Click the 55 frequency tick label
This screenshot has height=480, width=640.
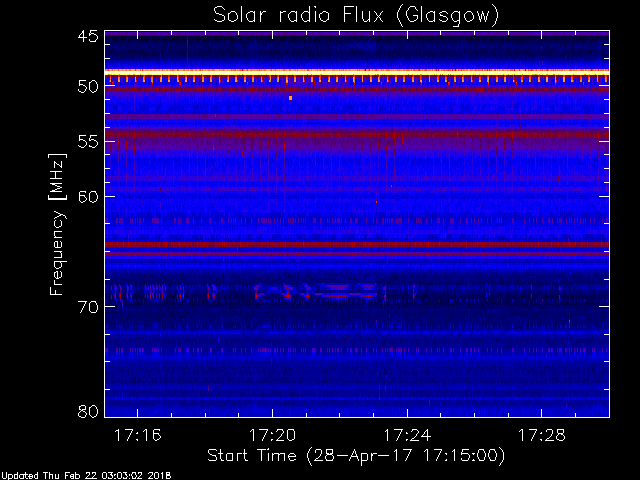(x=88, y=142)
